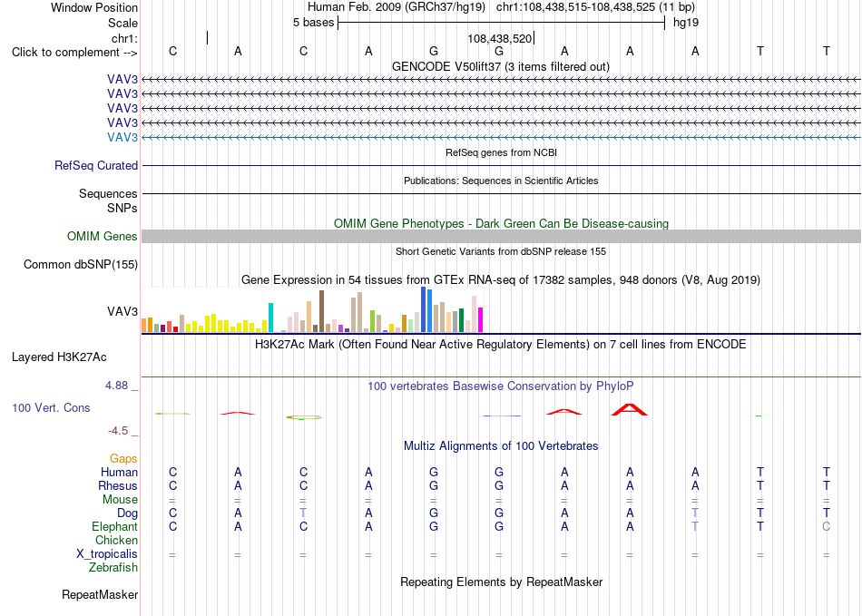Viewport: 862px width, 616px height.
Task: Open the RefSeq Curated track label
Action: 96,165
